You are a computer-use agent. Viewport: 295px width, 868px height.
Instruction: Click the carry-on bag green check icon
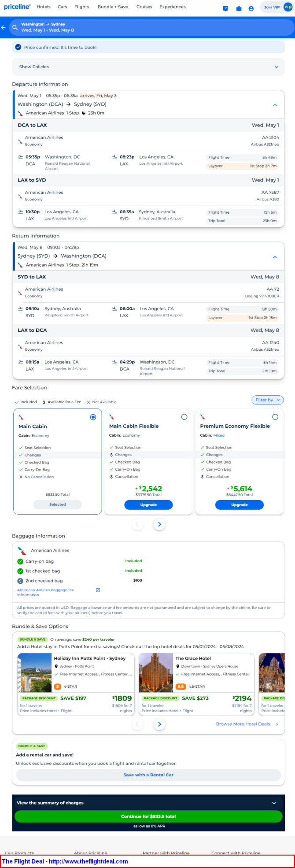pyautogui.click(x=20, y=561)
